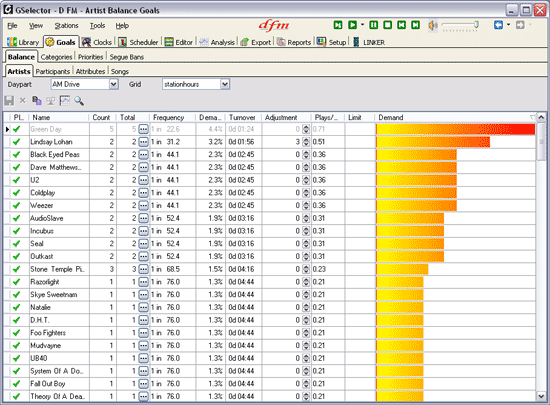The width and height of the screenshot is (550, 405).
Task: Open Total details button for UB40
Action: (143, 358)
